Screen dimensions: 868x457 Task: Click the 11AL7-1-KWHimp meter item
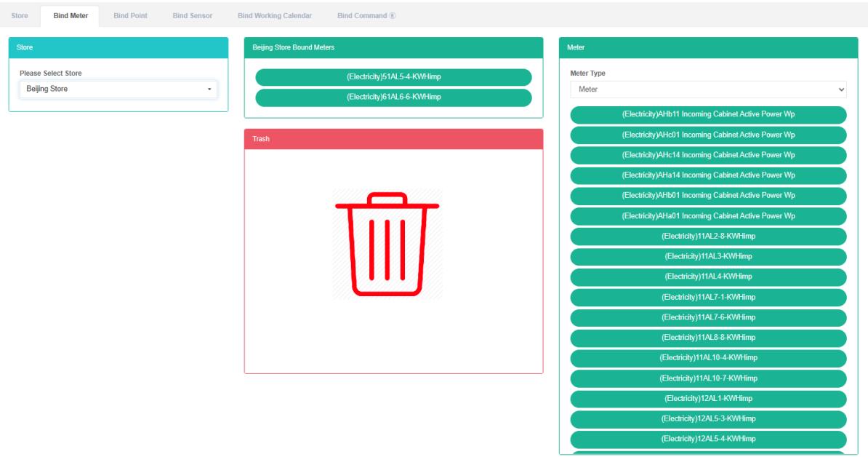(708, 298)
